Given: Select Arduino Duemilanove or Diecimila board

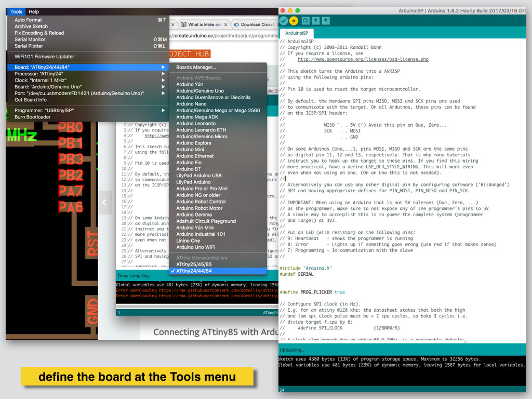Looking at the screenshot, I should pyautogui.click(x=218, y=97).
